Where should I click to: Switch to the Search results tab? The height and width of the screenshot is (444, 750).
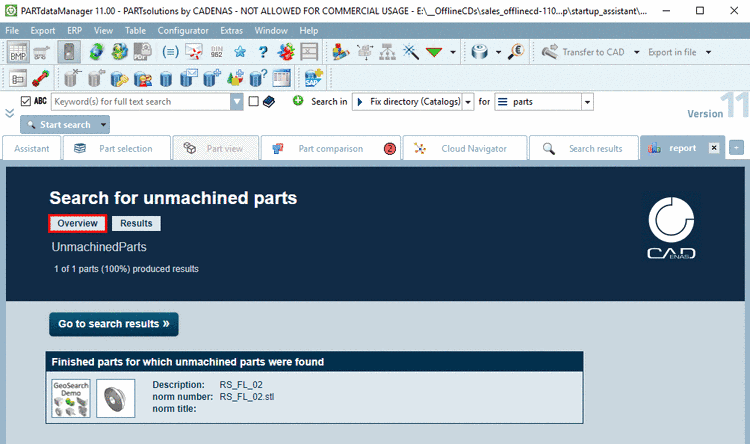pos(584,148)
